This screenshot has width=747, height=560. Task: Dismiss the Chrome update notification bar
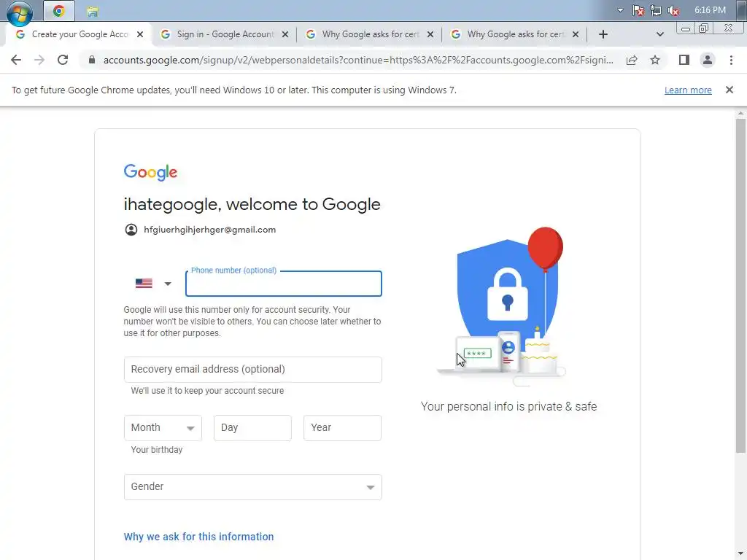click(x=729, y=90)
